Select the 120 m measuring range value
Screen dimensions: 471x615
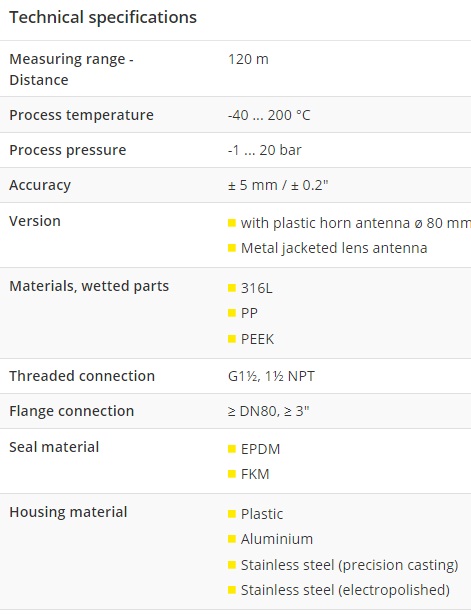(x=248, y=59)
